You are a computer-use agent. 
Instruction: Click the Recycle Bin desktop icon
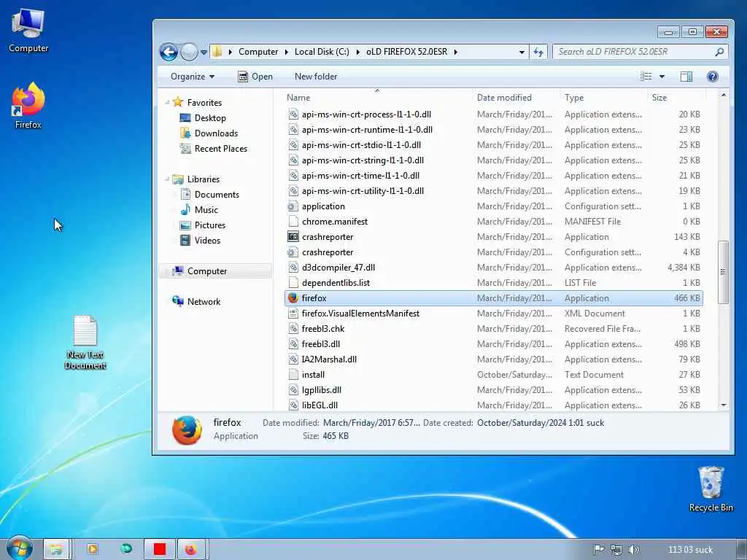coord(711,489)
